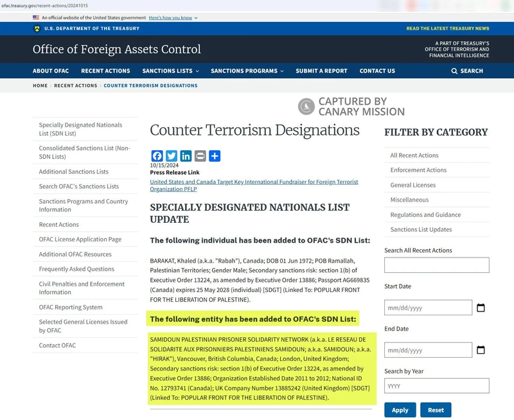The image size is (514, 420).
Task: Open the additional share options icon
Action: coord(215,155)
